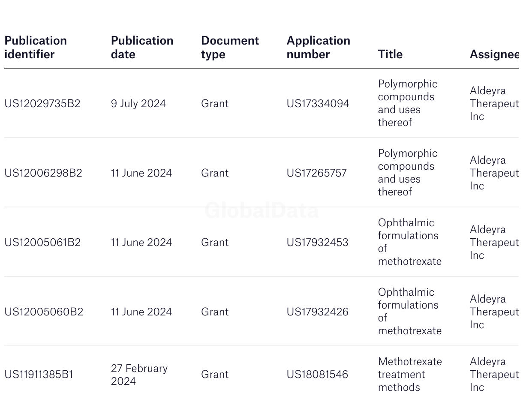
Task: Click application number US17265757
Action: (316, 173)
